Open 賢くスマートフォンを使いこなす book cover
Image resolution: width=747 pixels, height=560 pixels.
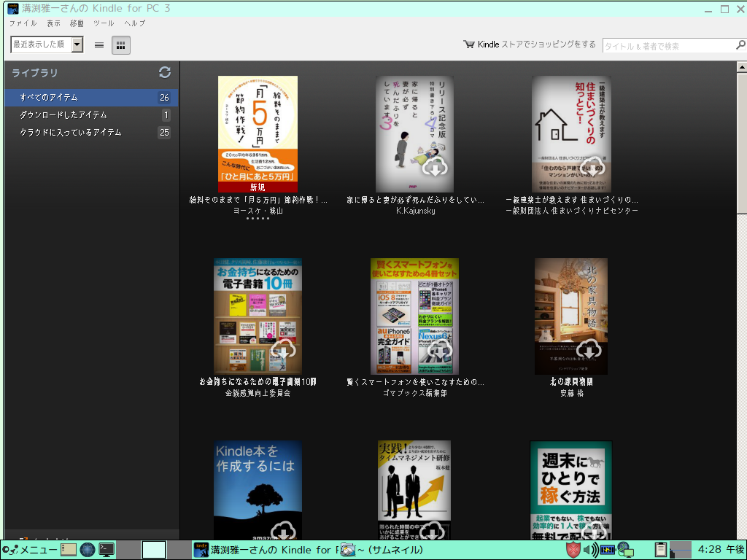[x=414, y=316]
